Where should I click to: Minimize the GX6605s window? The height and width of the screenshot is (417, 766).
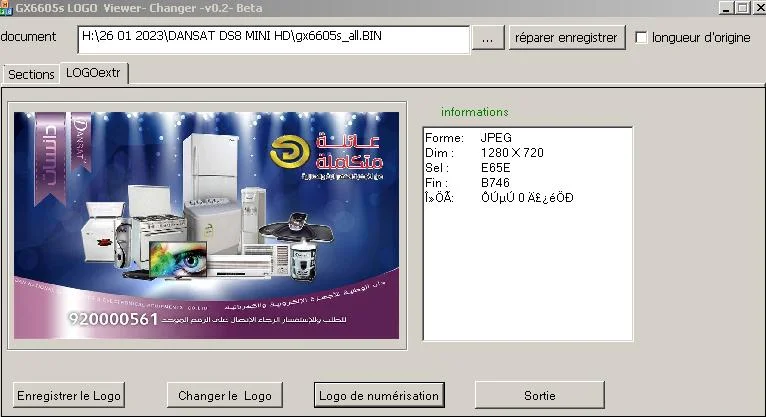click(x=725, y=8)
